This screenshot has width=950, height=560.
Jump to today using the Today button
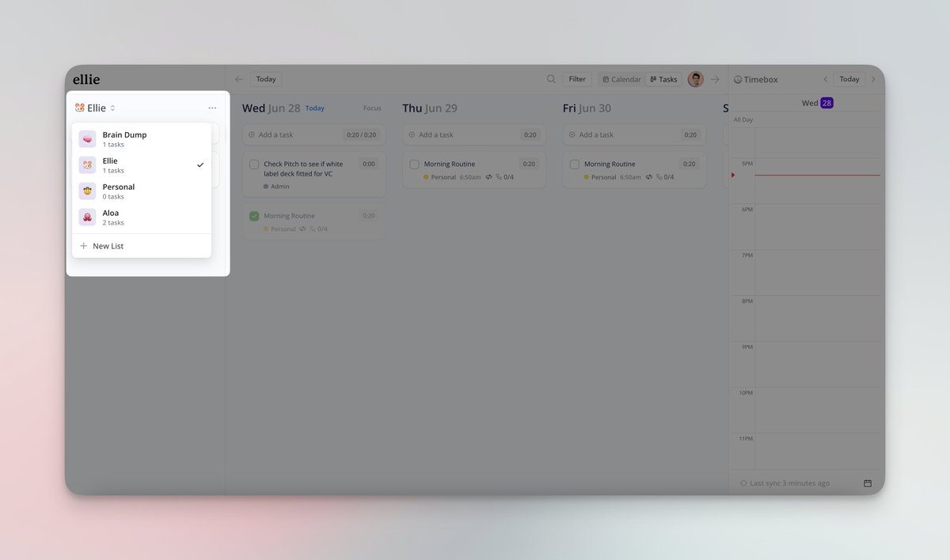(x=265, y=79)
